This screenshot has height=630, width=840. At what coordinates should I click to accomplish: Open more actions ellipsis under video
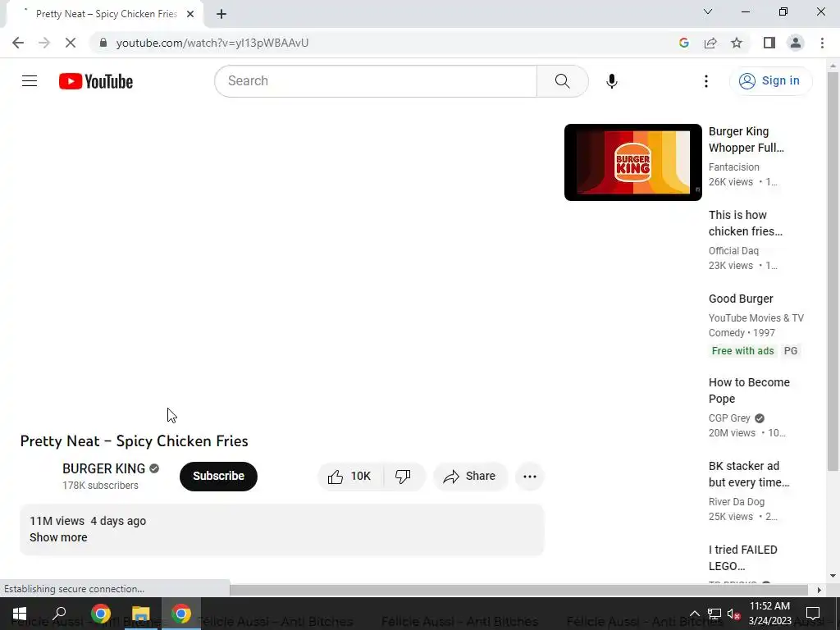click(x=530, y=477)
